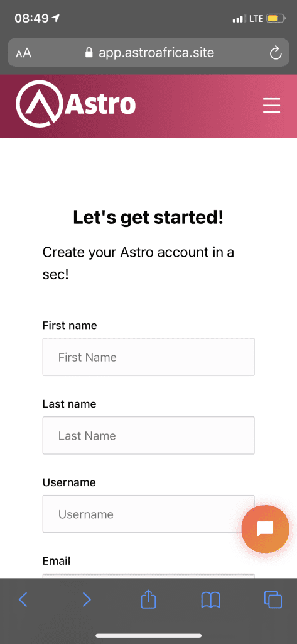The image size is (297, 644).
Task: Reload the page with the refresh icon
Action: tap(276, 53)
